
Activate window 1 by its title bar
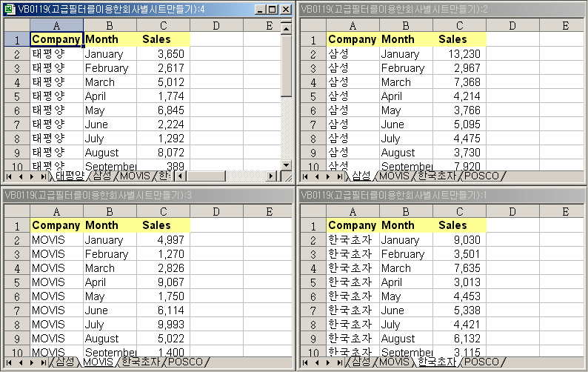pyautogui.click(x=441, y=195)
